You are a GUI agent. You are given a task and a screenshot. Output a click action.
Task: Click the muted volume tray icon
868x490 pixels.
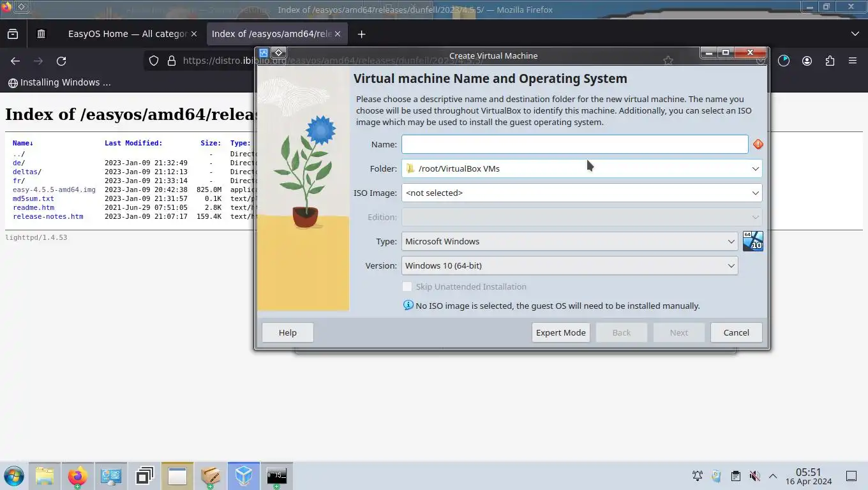coord(754,476)
